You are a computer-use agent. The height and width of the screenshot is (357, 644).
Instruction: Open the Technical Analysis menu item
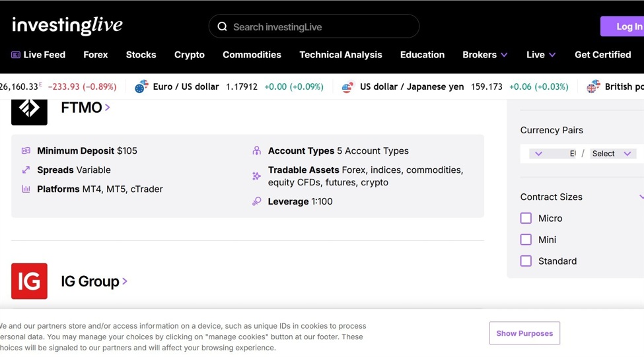(x=340, y=55)
